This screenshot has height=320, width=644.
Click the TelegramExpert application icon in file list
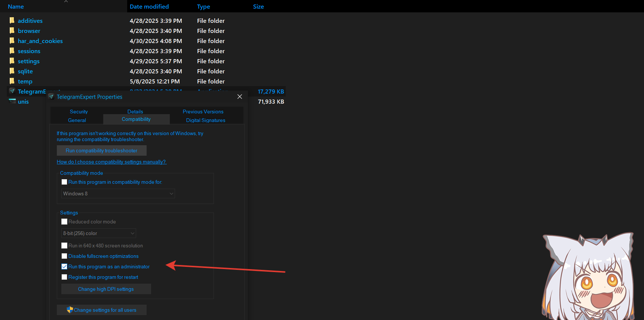coord(12,91)
